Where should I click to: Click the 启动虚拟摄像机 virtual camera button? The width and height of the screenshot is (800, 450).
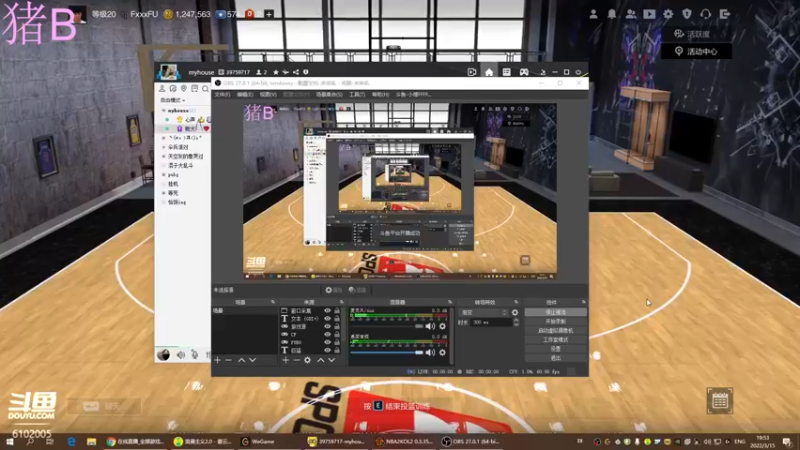pos(556,331)
